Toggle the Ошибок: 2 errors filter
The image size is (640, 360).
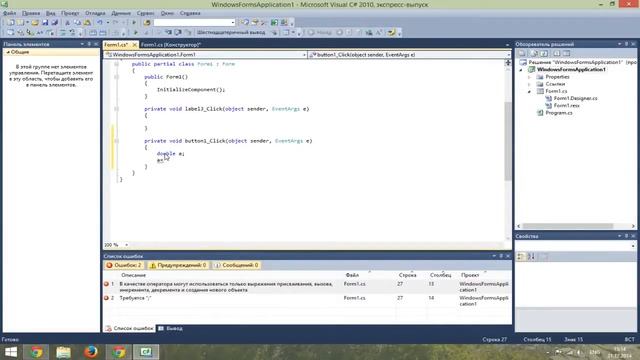click(124, 265)
